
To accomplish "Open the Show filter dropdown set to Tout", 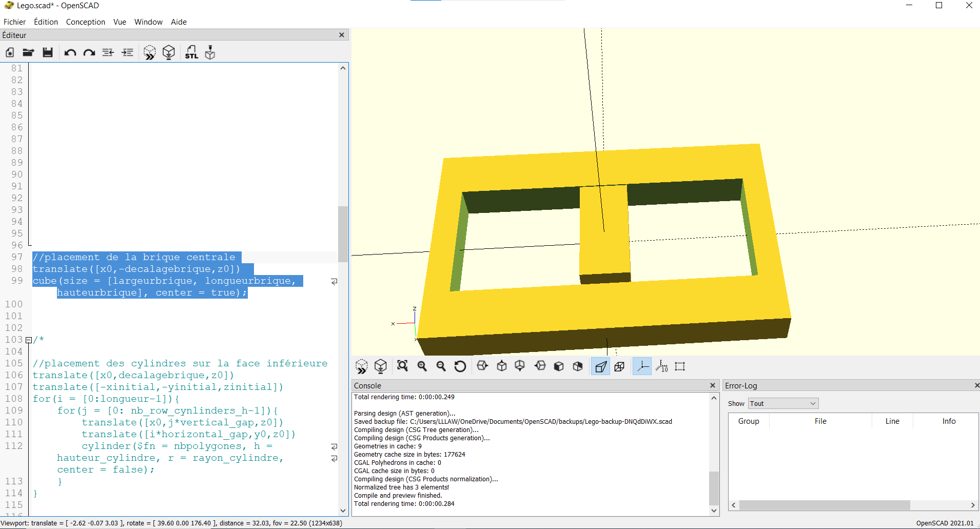I will [x=783, y=404].
